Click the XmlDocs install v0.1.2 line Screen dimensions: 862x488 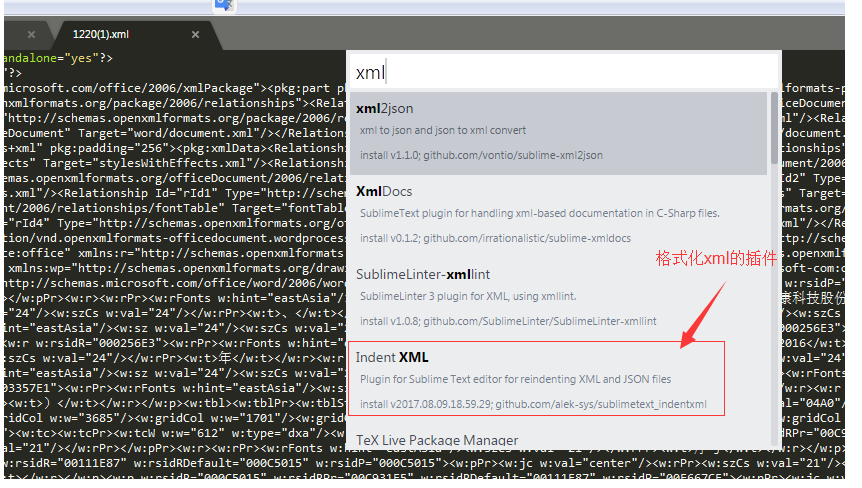click(x=495, y=239)
